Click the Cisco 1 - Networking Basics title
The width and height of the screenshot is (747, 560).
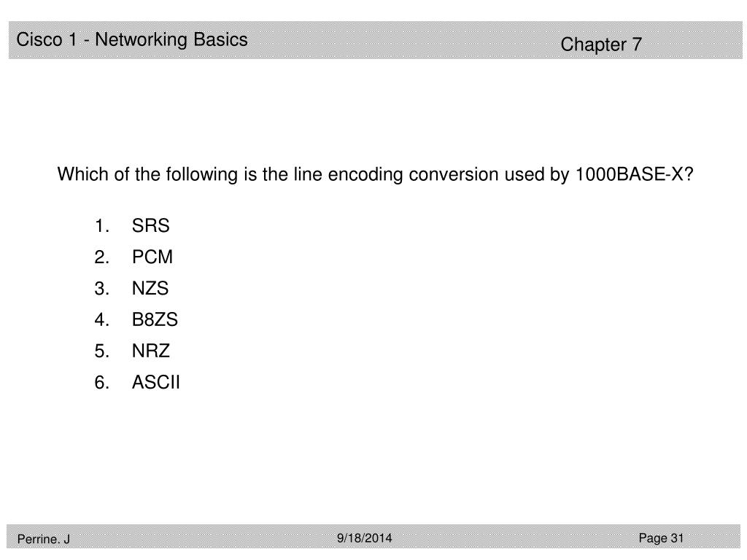[x=132, y=39]
